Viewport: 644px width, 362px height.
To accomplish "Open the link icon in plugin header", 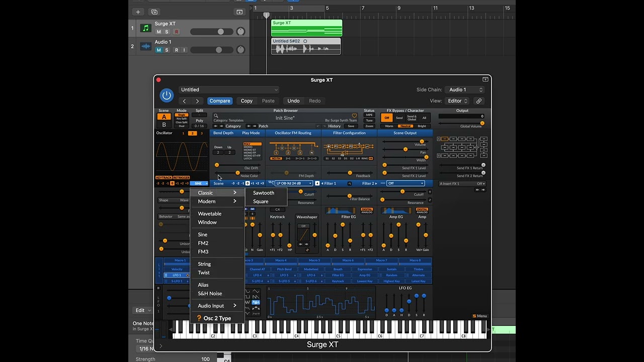I will [x=479, y=101].
